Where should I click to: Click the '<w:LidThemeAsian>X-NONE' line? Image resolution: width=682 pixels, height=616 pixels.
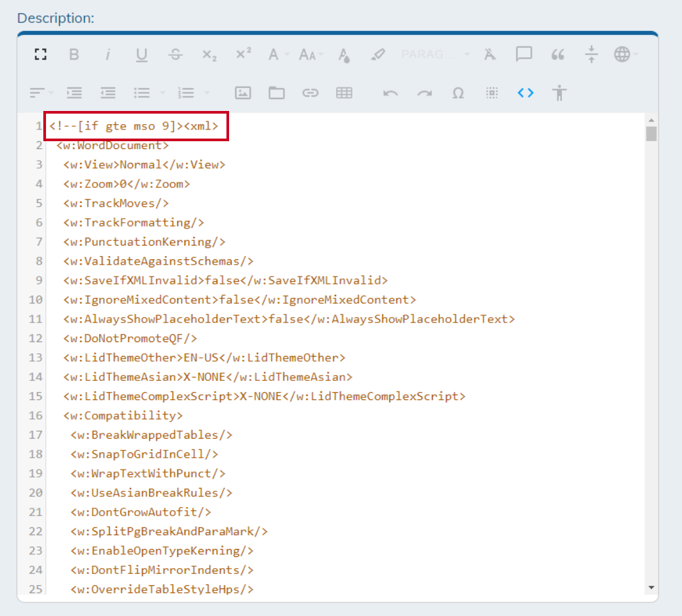tap(208, 377)
